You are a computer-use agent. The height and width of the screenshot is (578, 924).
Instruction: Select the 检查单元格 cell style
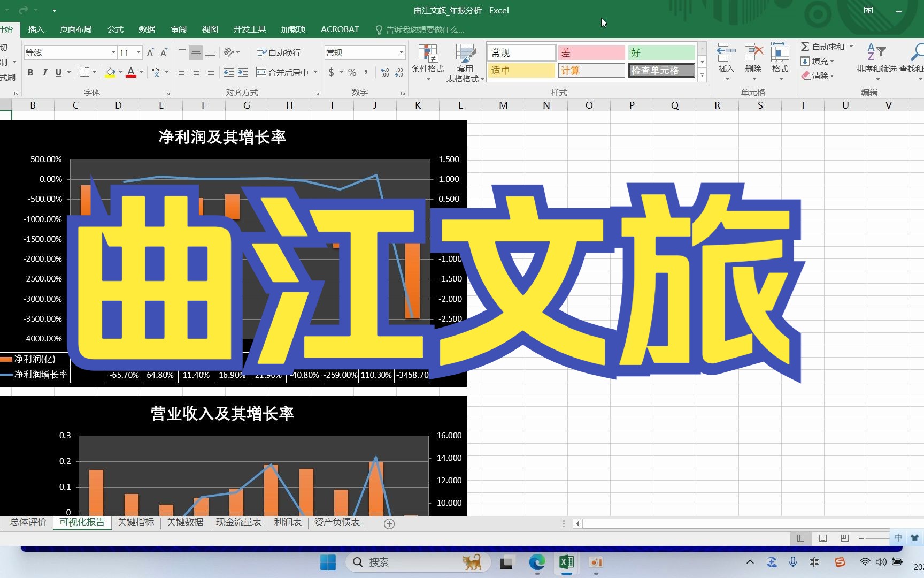(661, 70)
